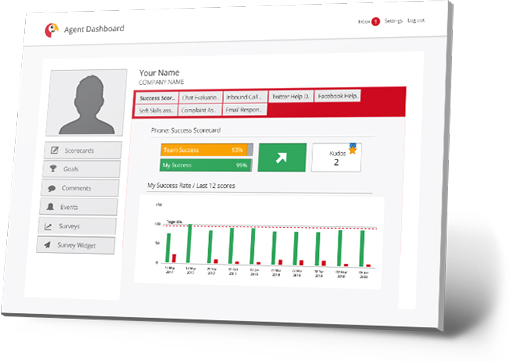The image size is (510, 362).
Task: Click the Goals trophy icon
Action: [53, 169]
